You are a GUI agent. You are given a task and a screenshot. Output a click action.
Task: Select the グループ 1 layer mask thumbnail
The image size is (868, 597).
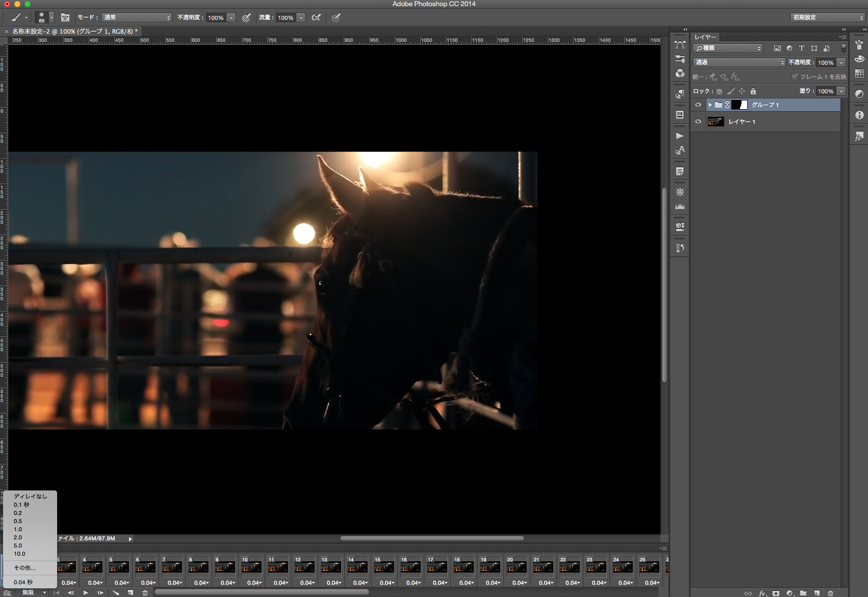[739, 105]
